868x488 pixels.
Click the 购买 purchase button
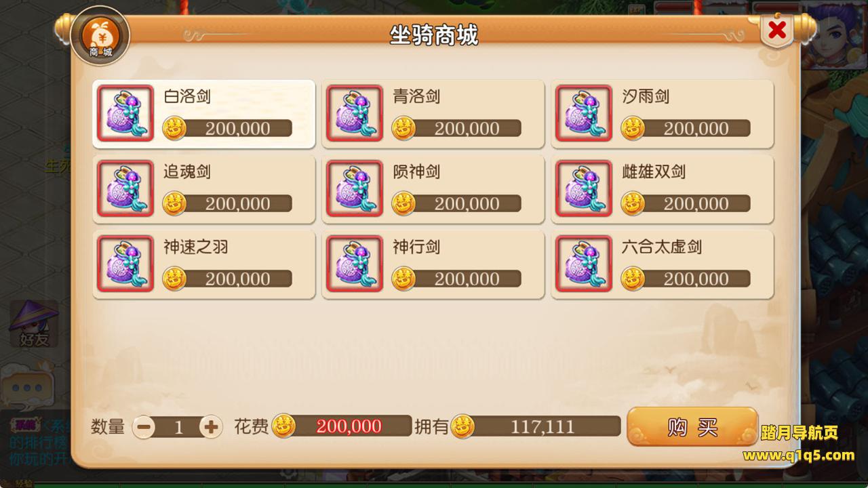click(692, 427)
